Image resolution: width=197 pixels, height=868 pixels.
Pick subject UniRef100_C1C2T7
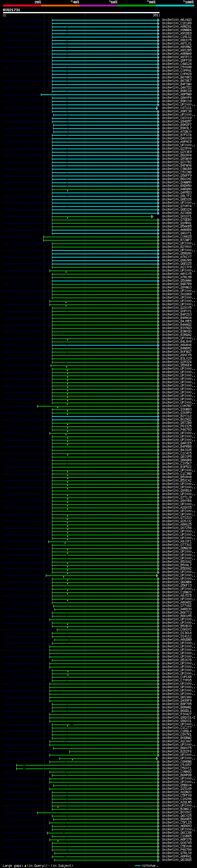177,728
